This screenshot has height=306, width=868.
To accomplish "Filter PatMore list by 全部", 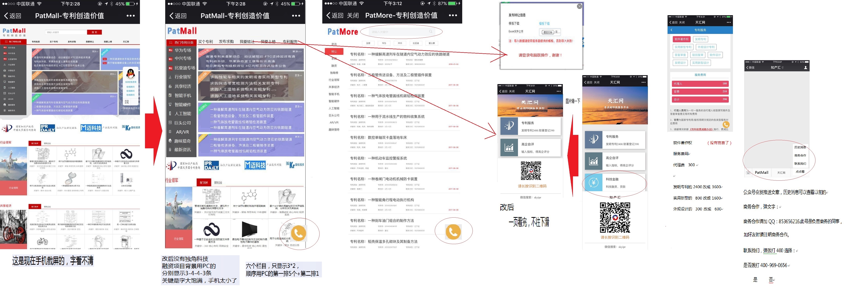I will point(368,43).
